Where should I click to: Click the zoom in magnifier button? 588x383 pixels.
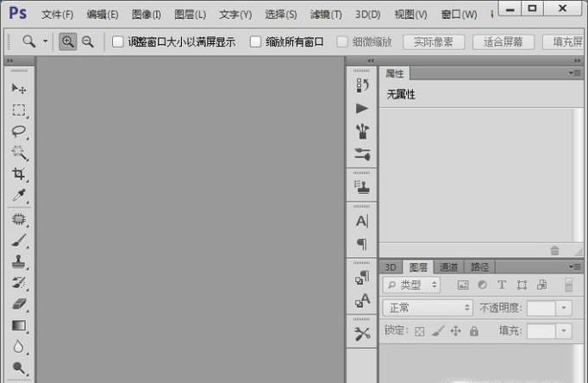68,41
